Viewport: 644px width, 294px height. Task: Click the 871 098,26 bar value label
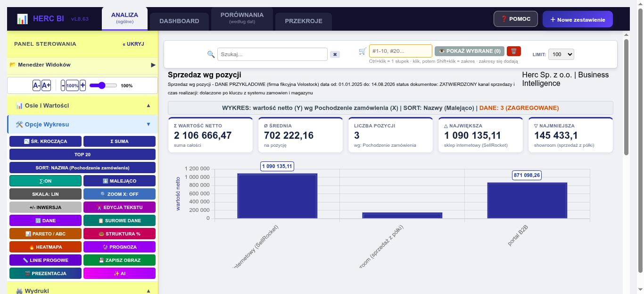(x=527, y=175)
